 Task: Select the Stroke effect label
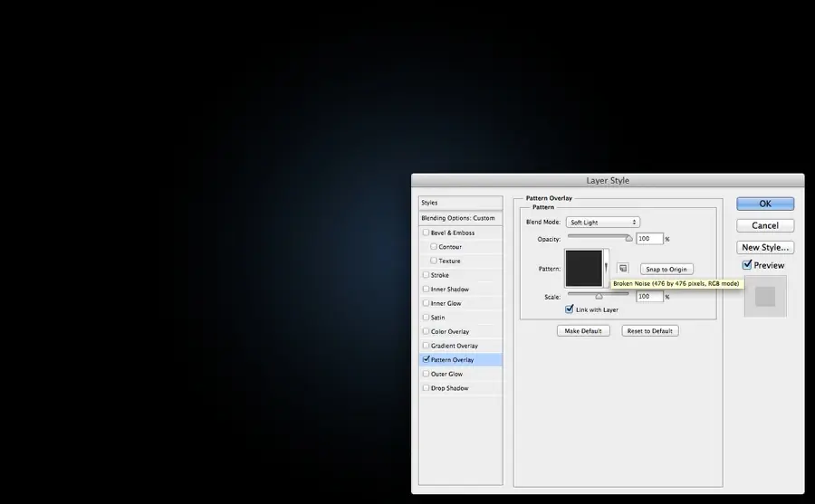click(440, 275)
